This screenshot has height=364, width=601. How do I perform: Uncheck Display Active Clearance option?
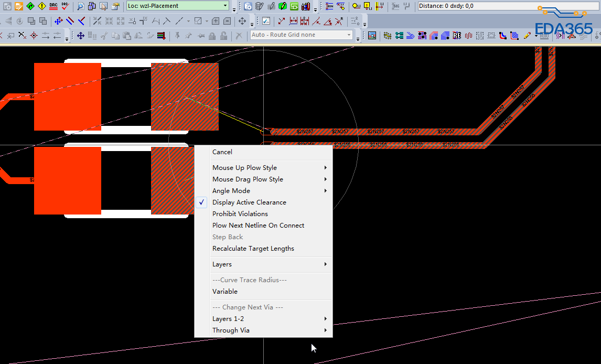click(x=249, y=202)
